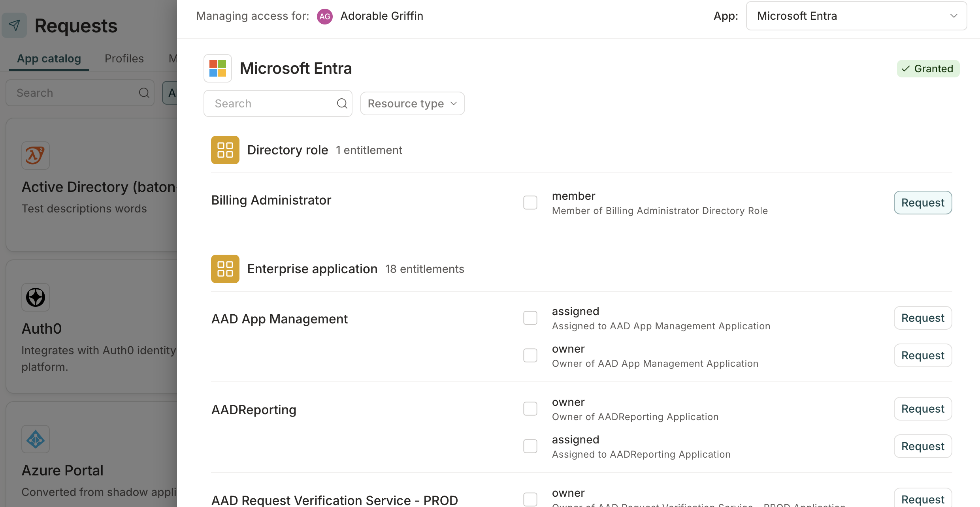980x507 pixels.
Task: Request AADReporting assigned entitlement
Action: pyautogui.click(x=923, y=446)
